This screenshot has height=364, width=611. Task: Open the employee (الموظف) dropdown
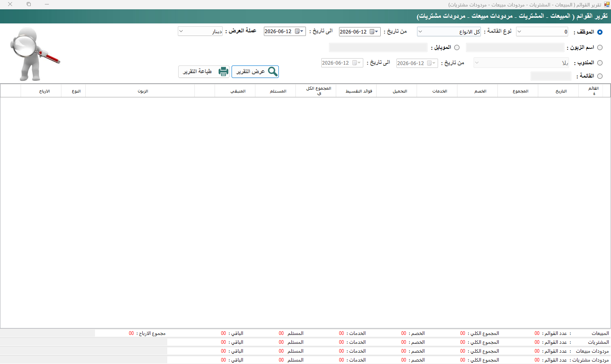(x=542, y=32)
